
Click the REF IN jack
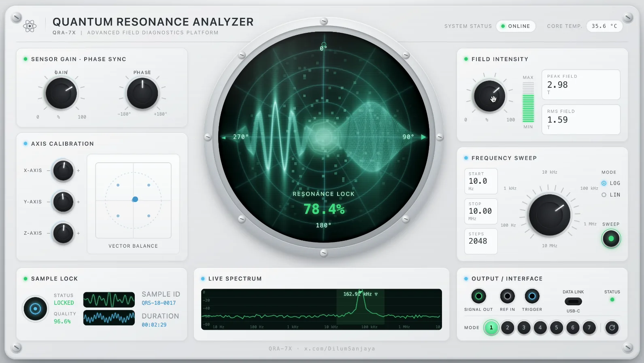coord(507,296)
